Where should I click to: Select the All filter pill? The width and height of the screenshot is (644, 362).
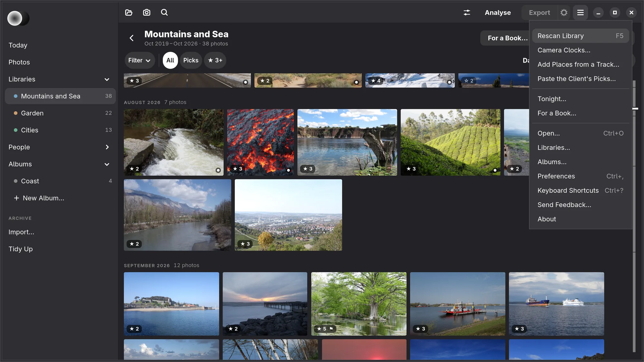pyautogui.click(x=170, y=60)
